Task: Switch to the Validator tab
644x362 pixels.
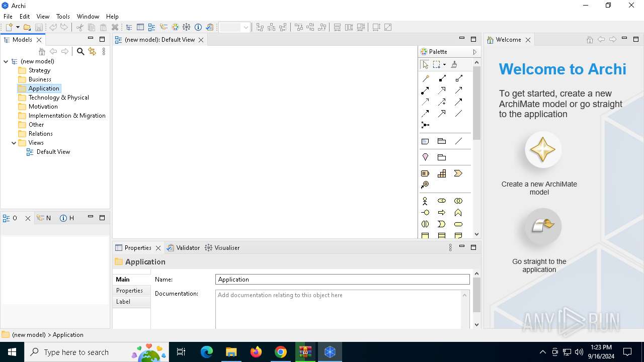Action: [184, 247]
